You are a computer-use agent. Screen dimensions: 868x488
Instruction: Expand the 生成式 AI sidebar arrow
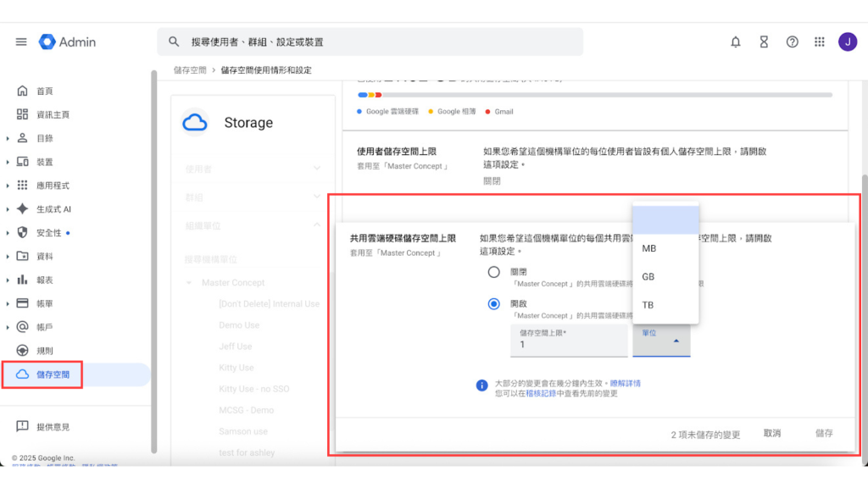[x=7, y=209]
